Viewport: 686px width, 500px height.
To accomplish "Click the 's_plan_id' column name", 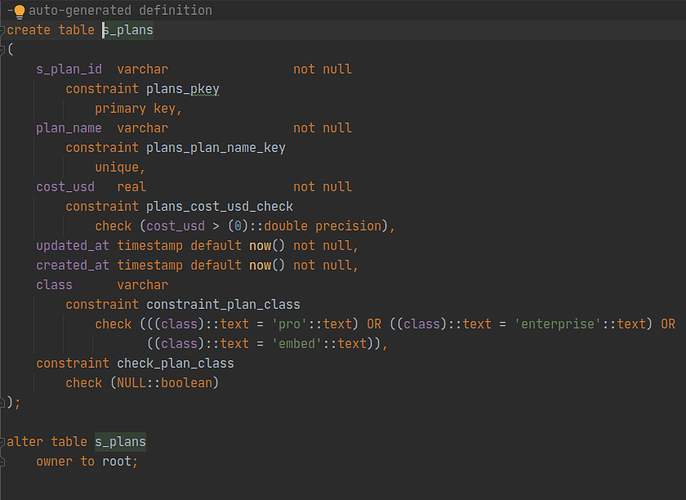I will (69, 69).
